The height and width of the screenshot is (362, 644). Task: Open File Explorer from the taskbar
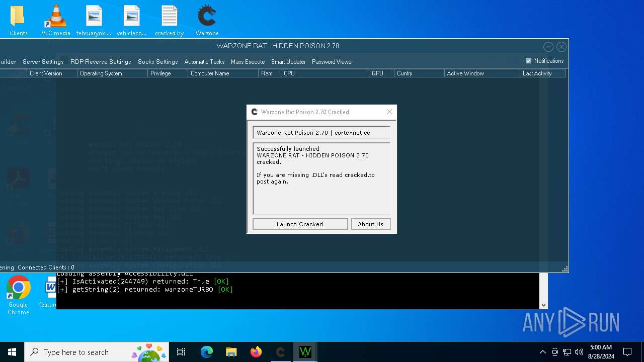[x=231, y=352]
